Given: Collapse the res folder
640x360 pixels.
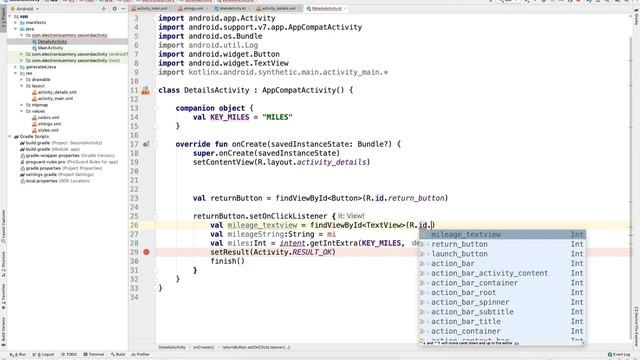Looking at the screenshot, I should coord(16,73).
